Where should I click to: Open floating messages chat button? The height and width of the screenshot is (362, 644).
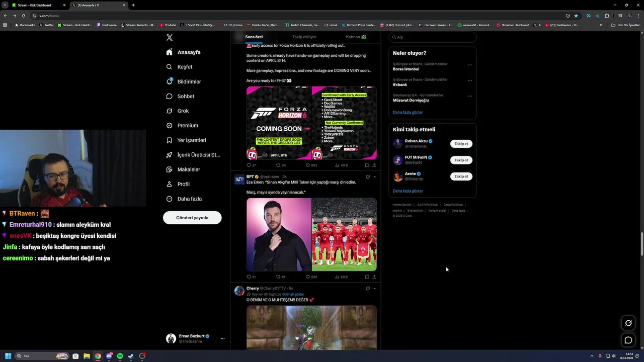point(628,340)
